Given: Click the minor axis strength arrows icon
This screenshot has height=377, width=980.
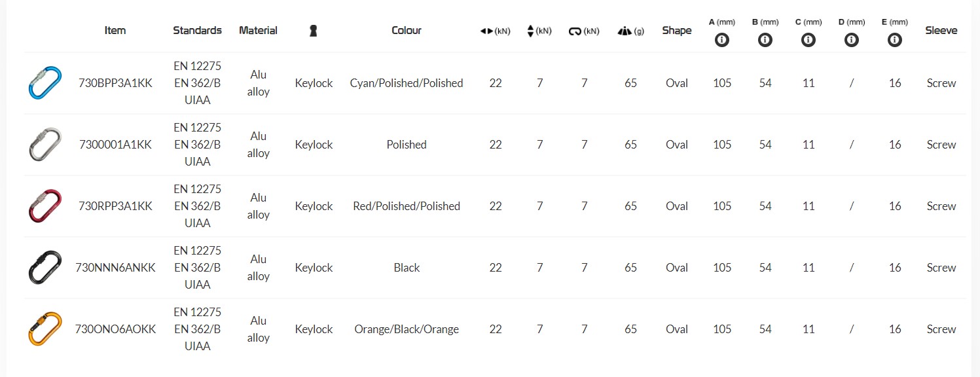Looking at the screenshot, I should point(531,31).
